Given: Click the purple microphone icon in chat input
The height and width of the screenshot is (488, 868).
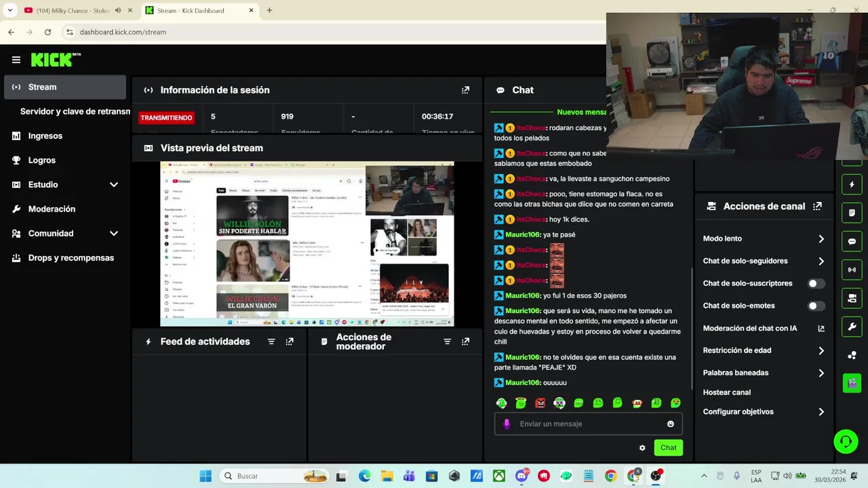Looking at the screenshot, I should pyautogui.click(x=506, y=424).
